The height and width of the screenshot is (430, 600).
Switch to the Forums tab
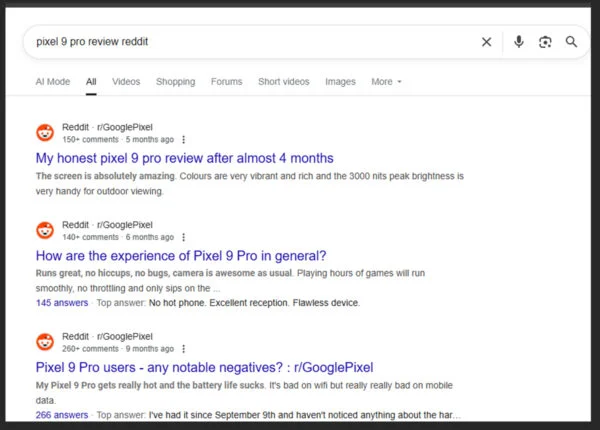227,81
